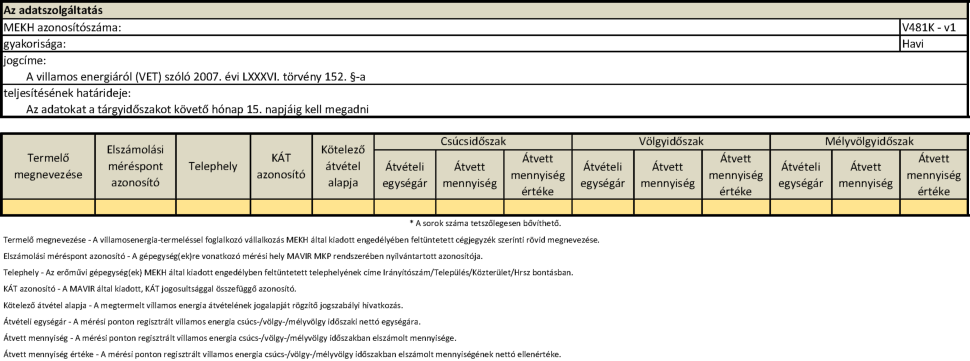Select yellow input cell under Termelő megnevezése
The image size is (970, 361).
[x=48, y=207]
